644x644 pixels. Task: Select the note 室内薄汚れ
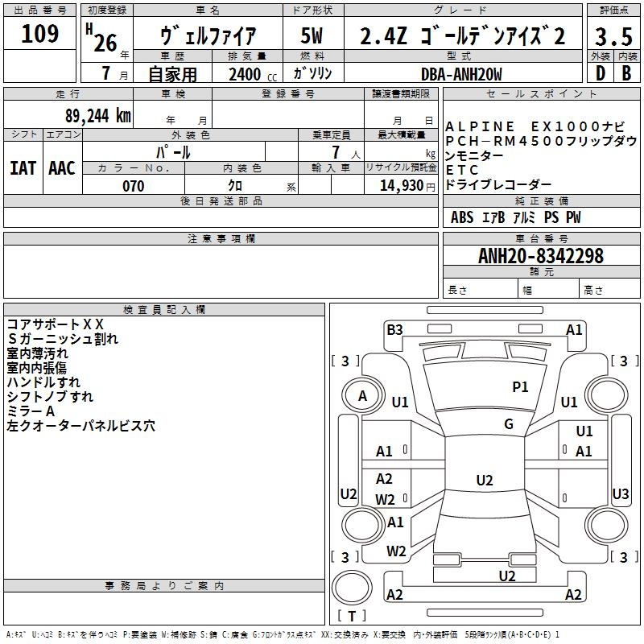(x=37, y=353)
